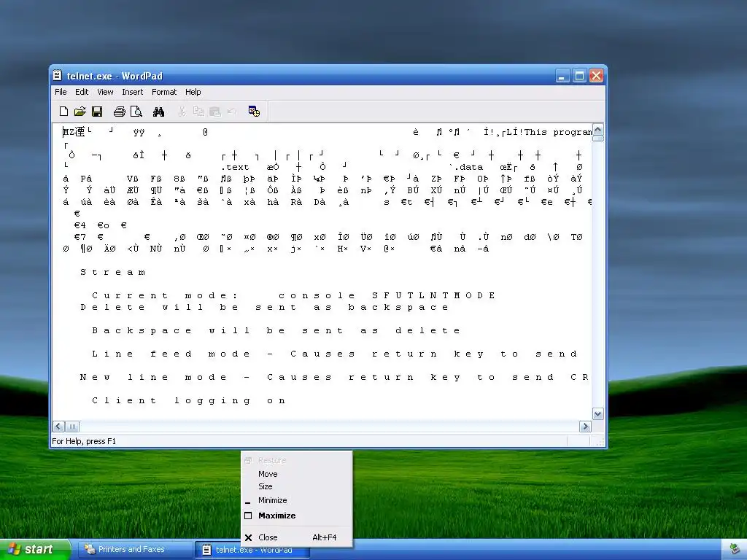The image size is (747, 560).
Task: Open Print Preview from the toolbar
Action: coord(136,112)
